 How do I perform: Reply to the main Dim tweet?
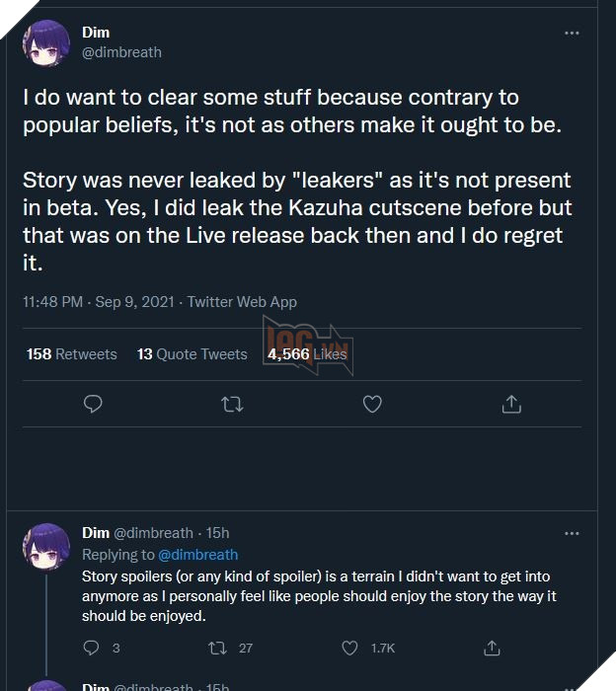(x=94, y=404)
